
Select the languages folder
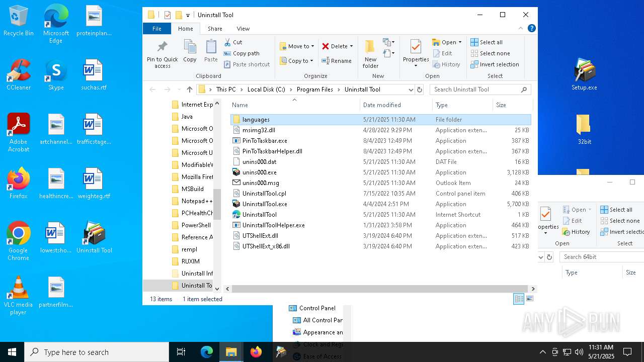(x=381, y=120)
